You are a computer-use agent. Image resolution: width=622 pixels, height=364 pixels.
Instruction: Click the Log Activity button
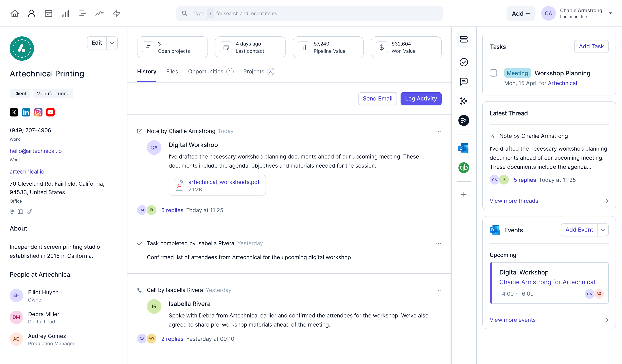point(421,98)
